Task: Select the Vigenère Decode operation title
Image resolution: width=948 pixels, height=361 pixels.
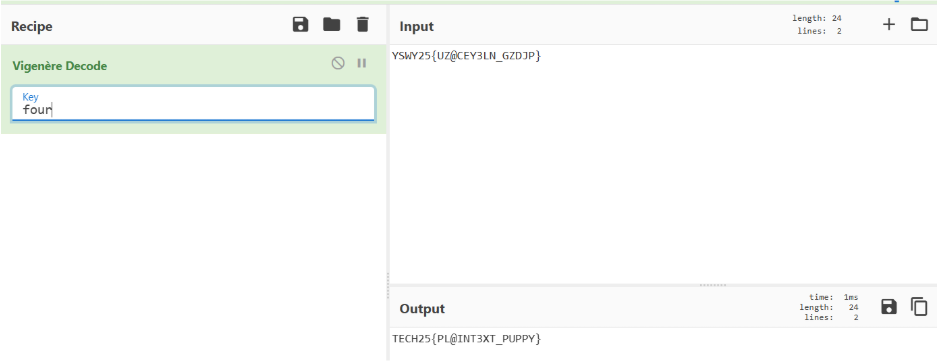Action: 59,66
